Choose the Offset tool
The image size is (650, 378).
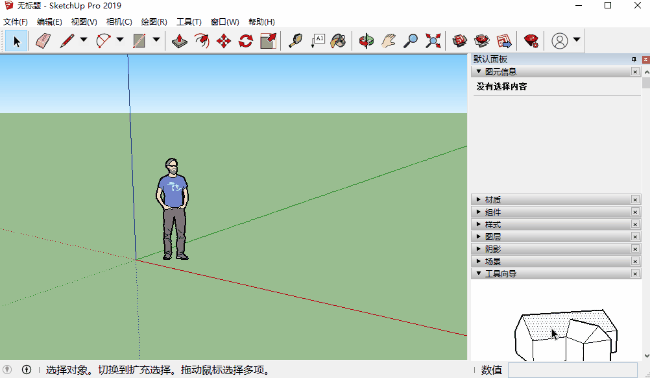click(x=202, y=41)
